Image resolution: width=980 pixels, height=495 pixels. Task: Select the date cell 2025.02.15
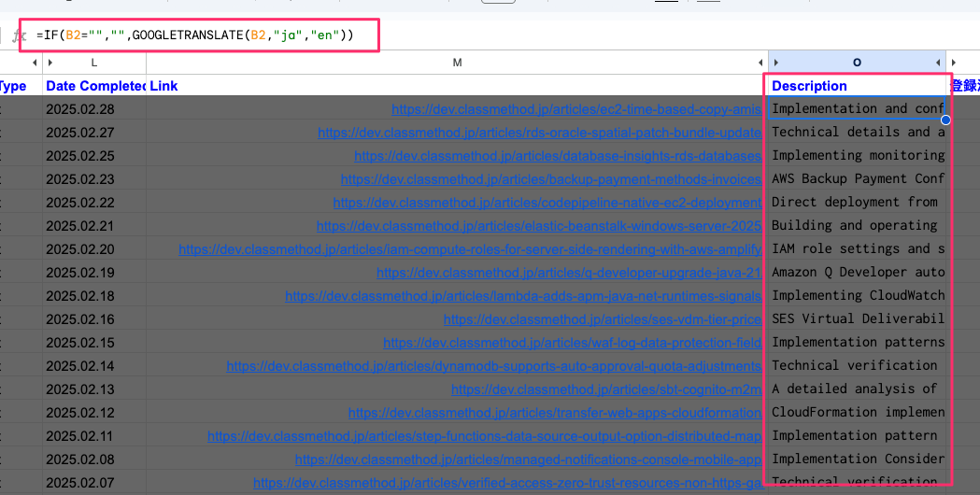click(94, 343)
